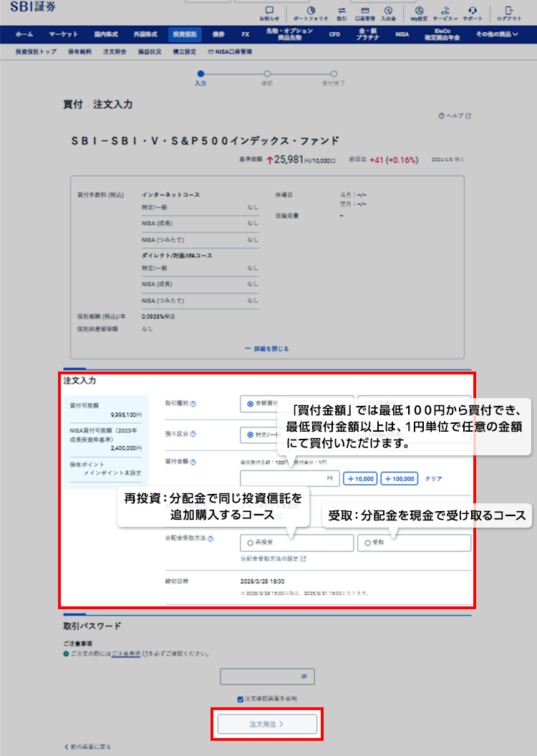Screen dimensions: 537x756
Task: Click the 0.0938%程度 trust fee value
Action: point(158,316)
